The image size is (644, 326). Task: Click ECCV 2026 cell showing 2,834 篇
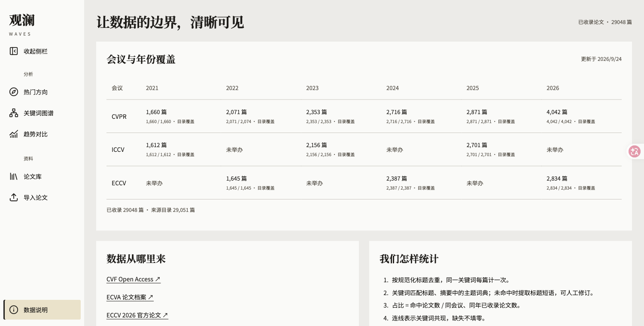coord(581,183)
